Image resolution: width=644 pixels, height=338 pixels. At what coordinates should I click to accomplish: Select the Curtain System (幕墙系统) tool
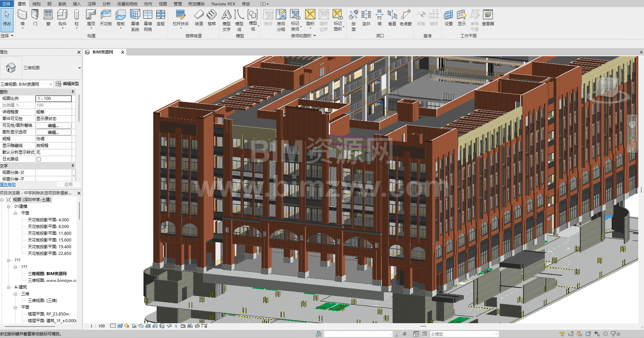(x=135, y=20)
